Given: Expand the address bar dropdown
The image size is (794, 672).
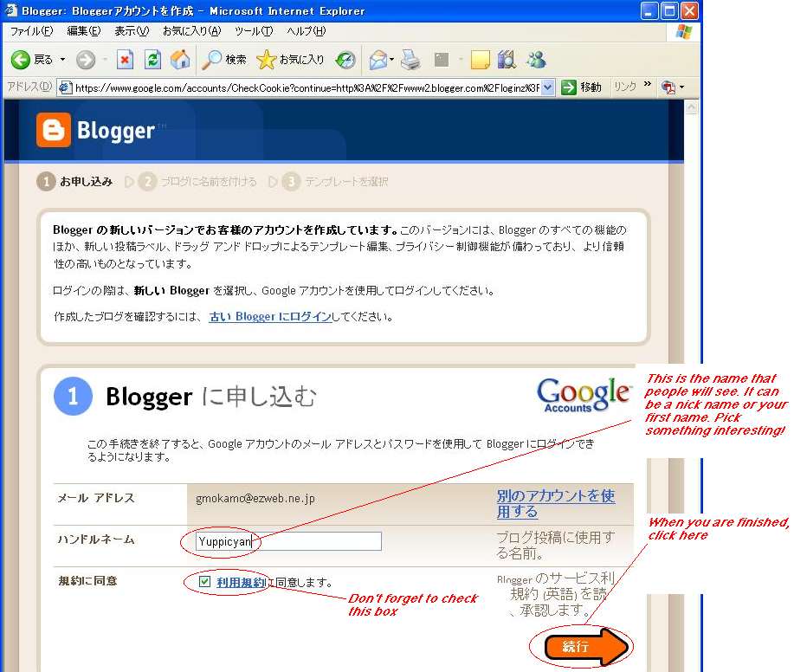Looking at the screenshot, I should tap(547, 87).
